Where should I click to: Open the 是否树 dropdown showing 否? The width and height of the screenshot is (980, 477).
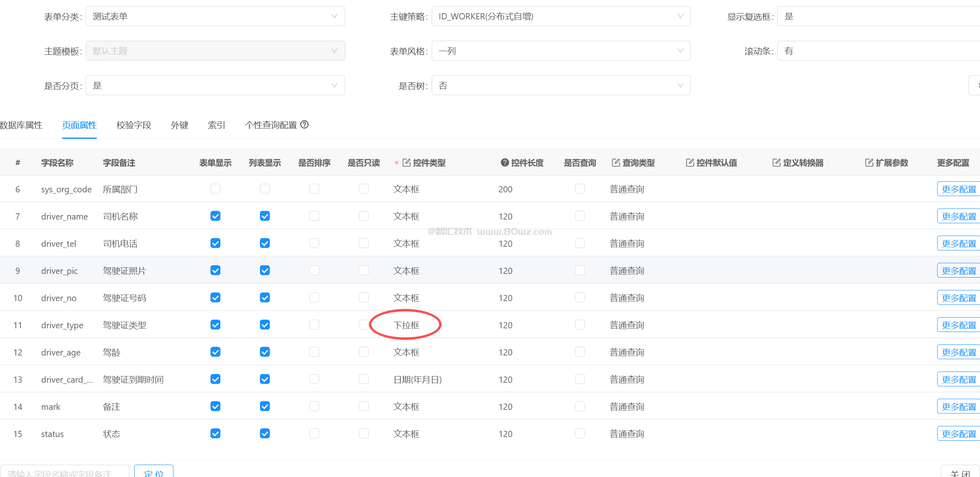561,85
